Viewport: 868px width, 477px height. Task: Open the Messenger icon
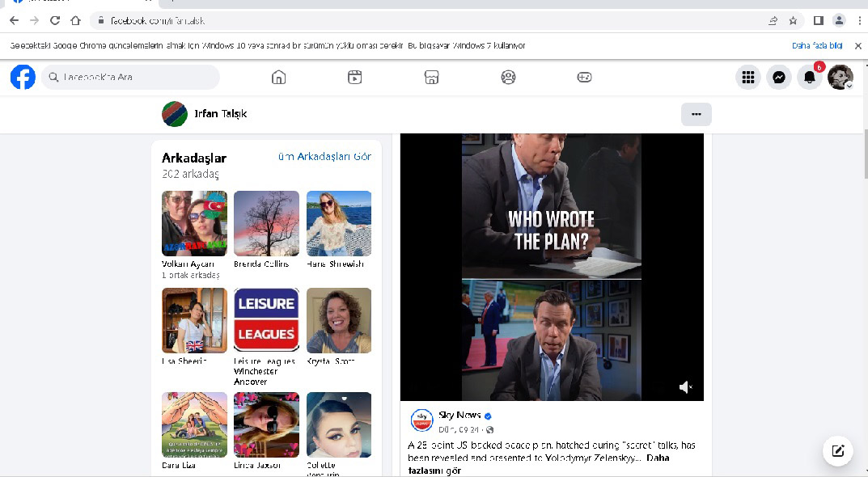[x=778, y=78]
